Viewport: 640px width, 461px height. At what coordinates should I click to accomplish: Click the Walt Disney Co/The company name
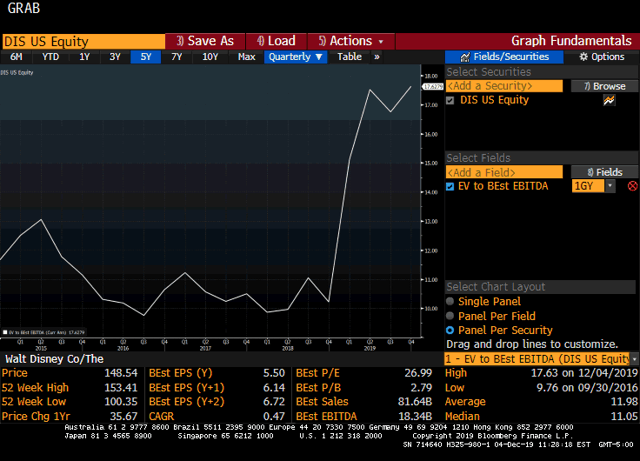point(54,359)
